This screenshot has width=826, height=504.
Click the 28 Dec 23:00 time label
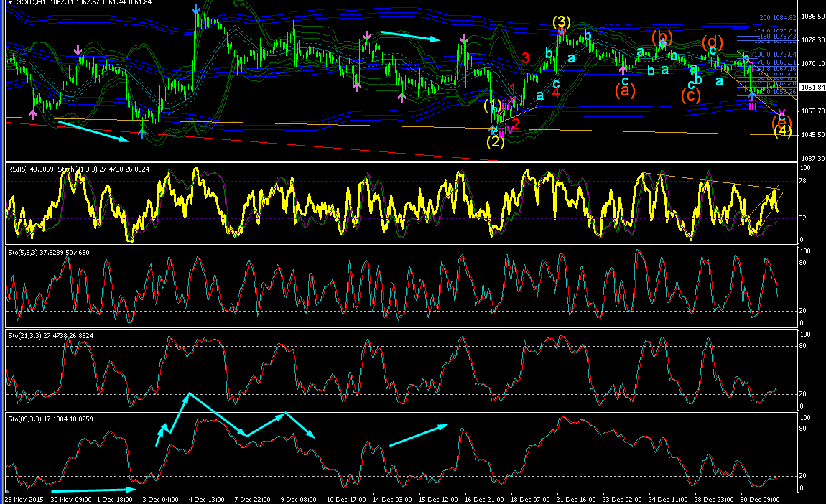click(714, 499)
